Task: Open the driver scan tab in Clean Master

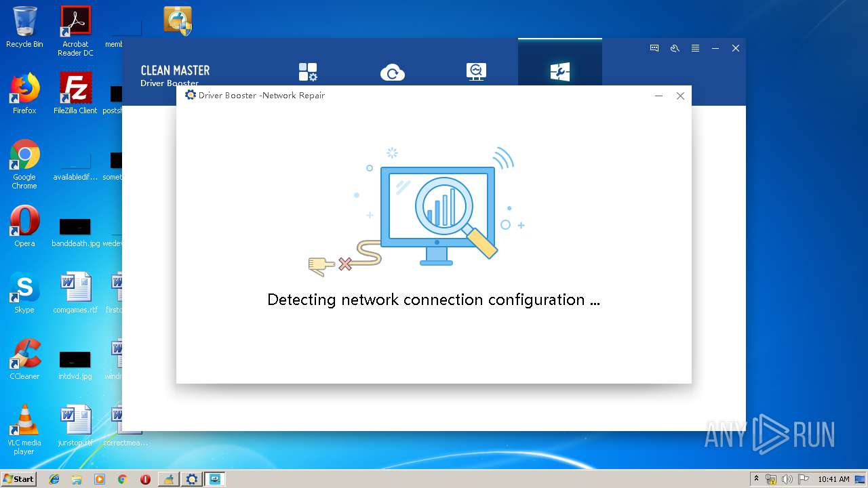Action: point(308,72)
